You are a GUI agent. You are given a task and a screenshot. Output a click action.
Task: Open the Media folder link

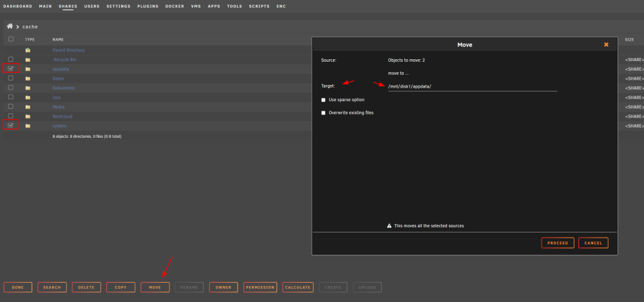click(x=59, y=107)
